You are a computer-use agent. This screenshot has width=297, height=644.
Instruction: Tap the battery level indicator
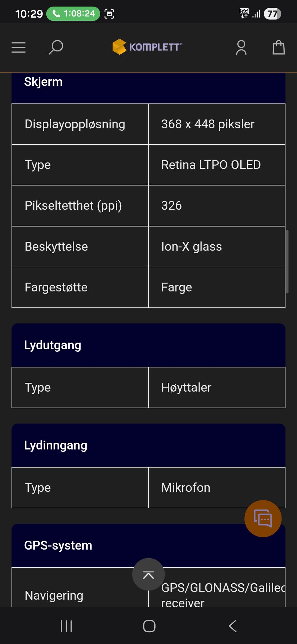(x=272, y=14)
